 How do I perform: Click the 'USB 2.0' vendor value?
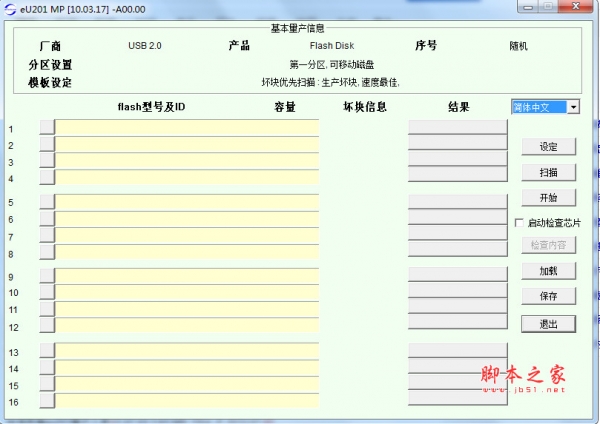click(145, 46)
